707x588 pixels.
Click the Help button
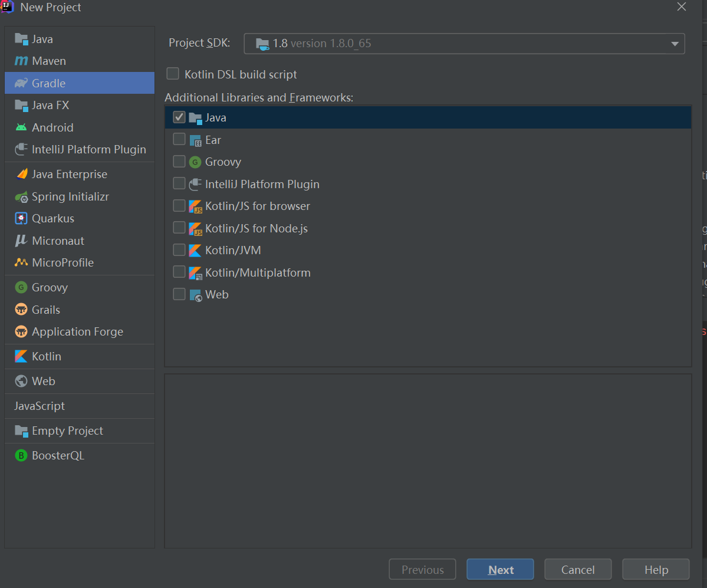pyautogui.click(x=656, y=570)
